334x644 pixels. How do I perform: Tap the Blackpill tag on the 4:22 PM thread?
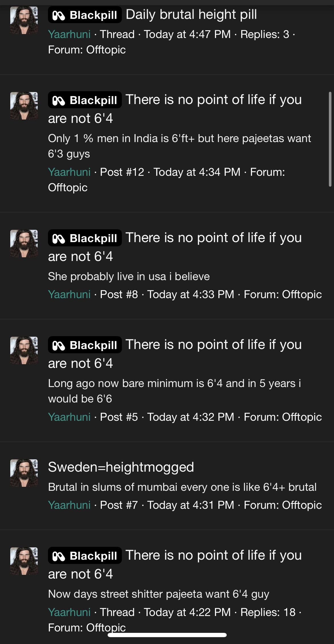[x=85, y=556]
